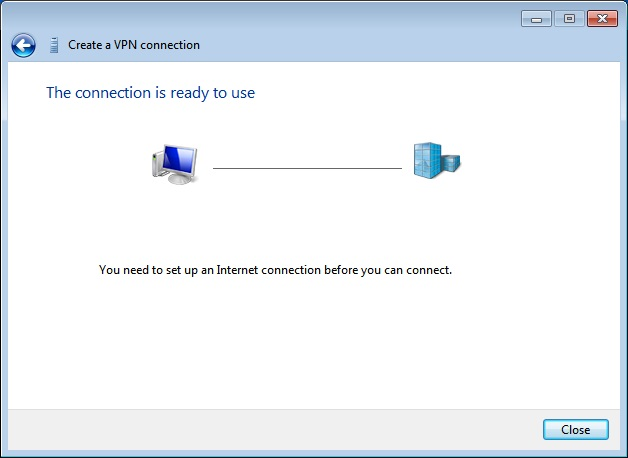
Task: Minimize the VPN wizard window
Action: [537, 19]
